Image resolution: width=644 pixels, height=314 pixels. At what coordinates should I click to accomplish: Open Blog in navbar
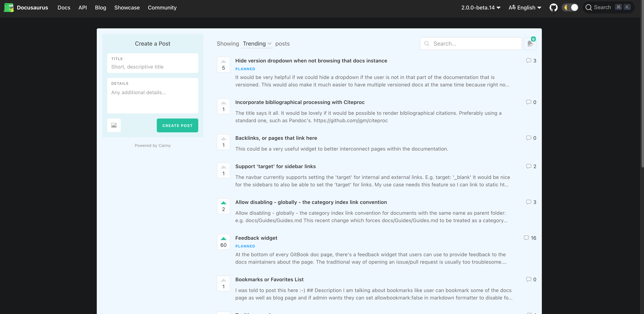pos(100,7)
